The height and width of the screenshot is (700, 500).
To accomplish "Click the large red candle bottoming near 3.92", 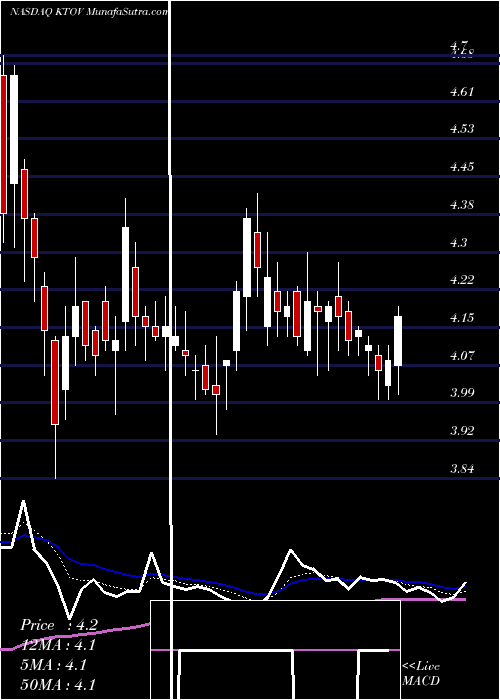I will 55,382.
